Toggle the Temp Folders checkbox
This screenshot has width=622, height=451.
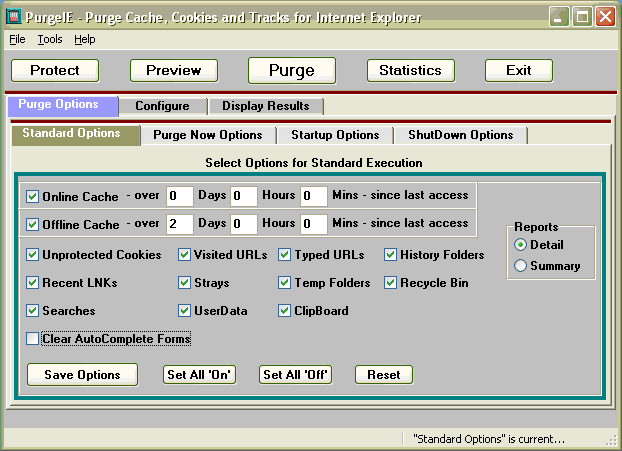tap(284, 282)
